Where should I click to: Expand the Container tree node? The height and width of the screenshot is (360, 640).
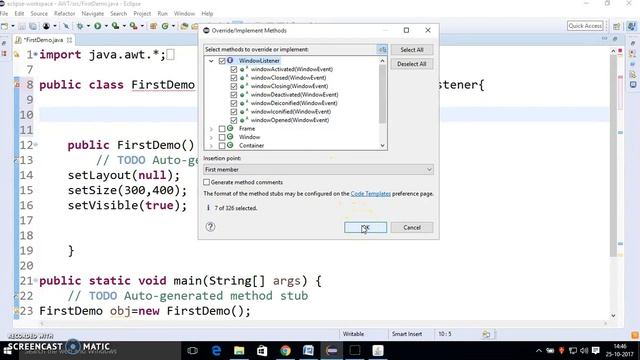[x=211, y=146]
